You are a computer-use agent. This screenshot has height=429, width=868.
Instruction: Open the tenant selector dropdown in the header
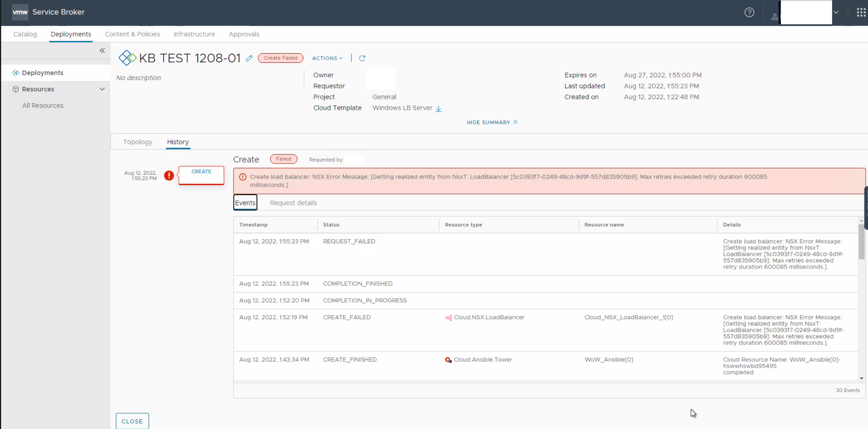[836, 12]
